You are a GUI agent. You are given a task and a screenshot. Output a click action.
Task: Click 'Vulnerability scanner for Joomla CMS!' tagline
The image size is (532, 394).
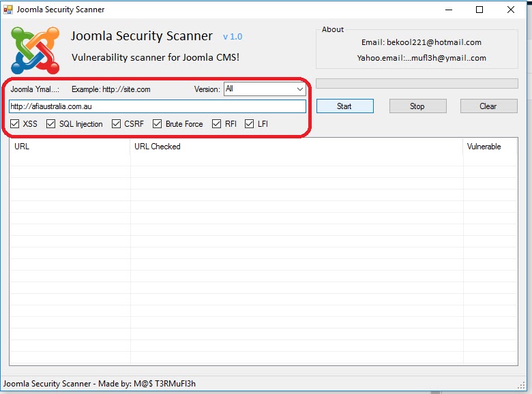tap(156, 57)
